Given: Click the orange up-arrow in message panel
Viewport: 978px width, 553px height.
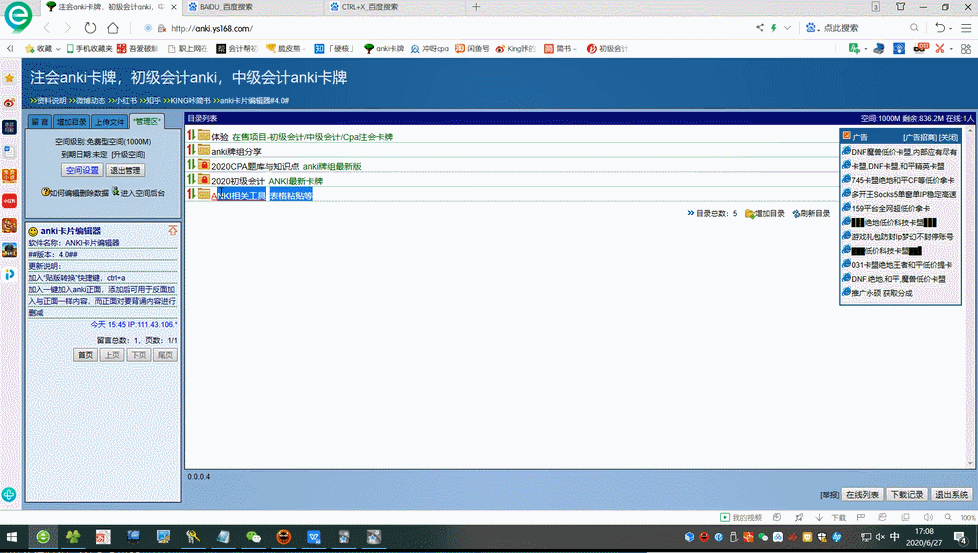Looking at the screenshot, I should [173, 231].
